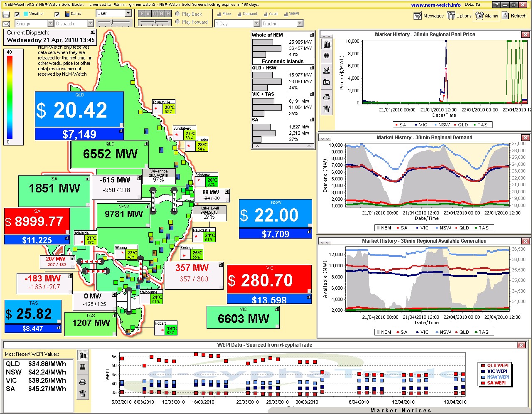Viewport: 532px width, 414px height.
Task: Toggle the Dams checkbox
Action: (57, 14)
